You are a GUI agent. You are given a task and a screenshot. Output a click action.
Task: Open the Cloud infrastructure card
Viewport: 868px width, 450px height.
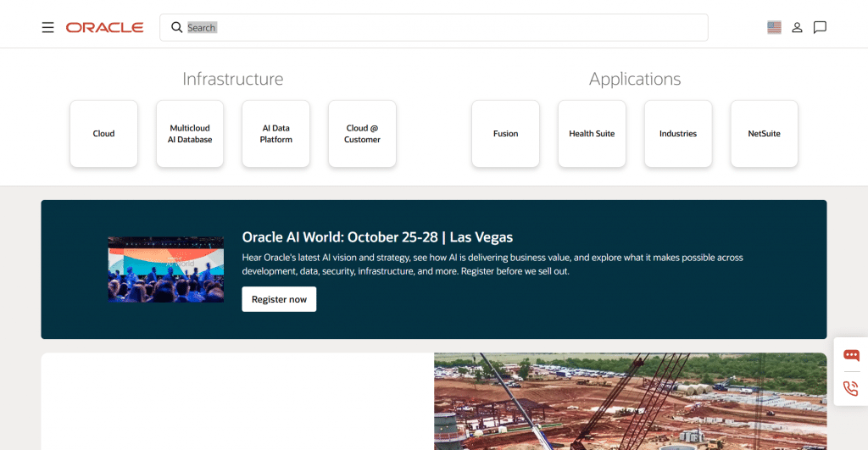pos(103,133)
